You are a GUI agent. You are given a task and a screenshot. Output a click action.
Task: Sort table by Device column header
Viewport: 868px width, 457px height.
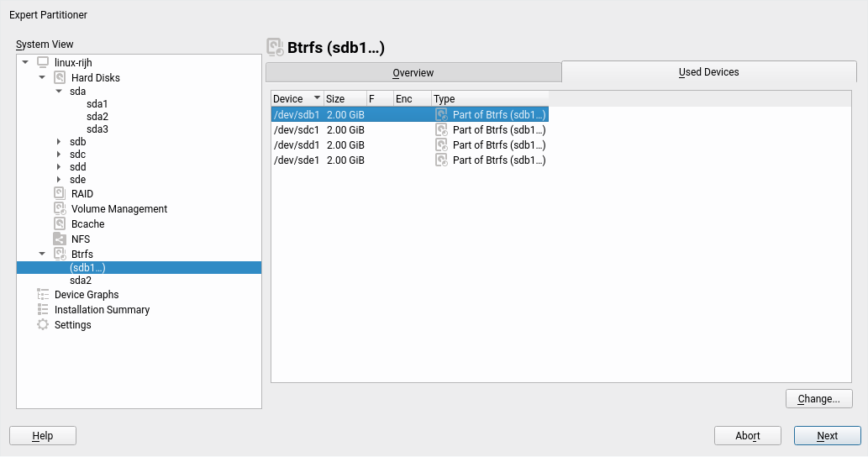[x=296, y=99]
